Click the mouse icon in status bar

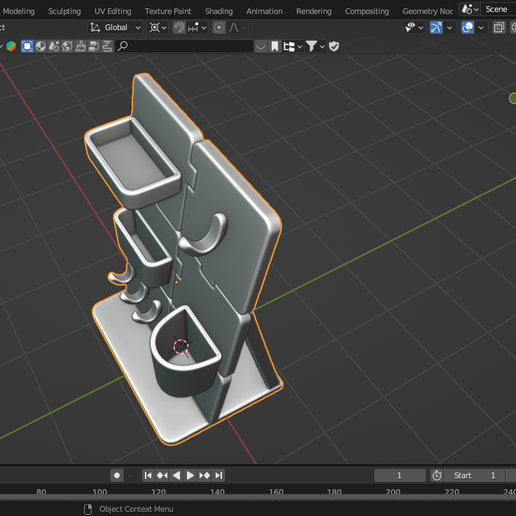coord(88,509)
